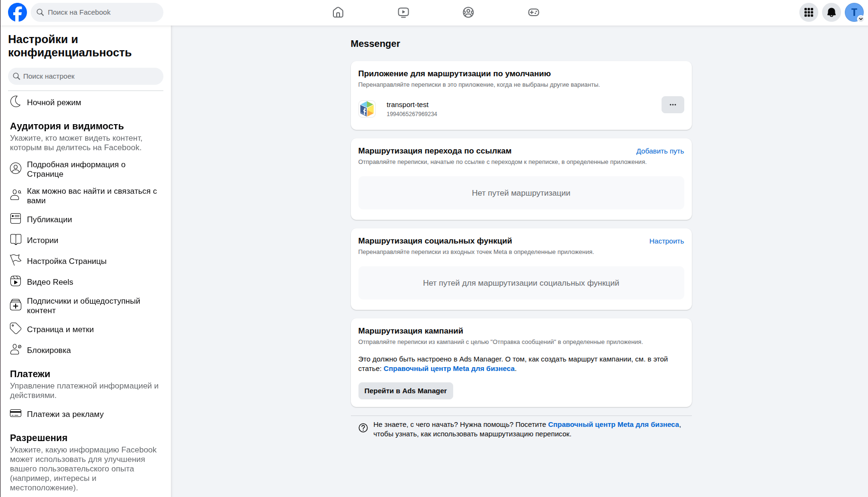Click the help question mark icon
The height and width of the screenshot is (497, 868).
point(363,428)
